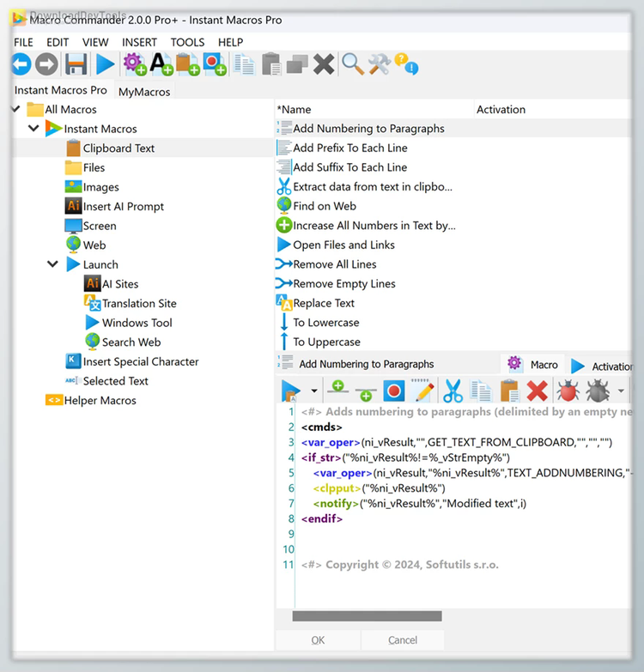644x672 pixels.
Task: Click the OK button
Action: tap(318, 640)
